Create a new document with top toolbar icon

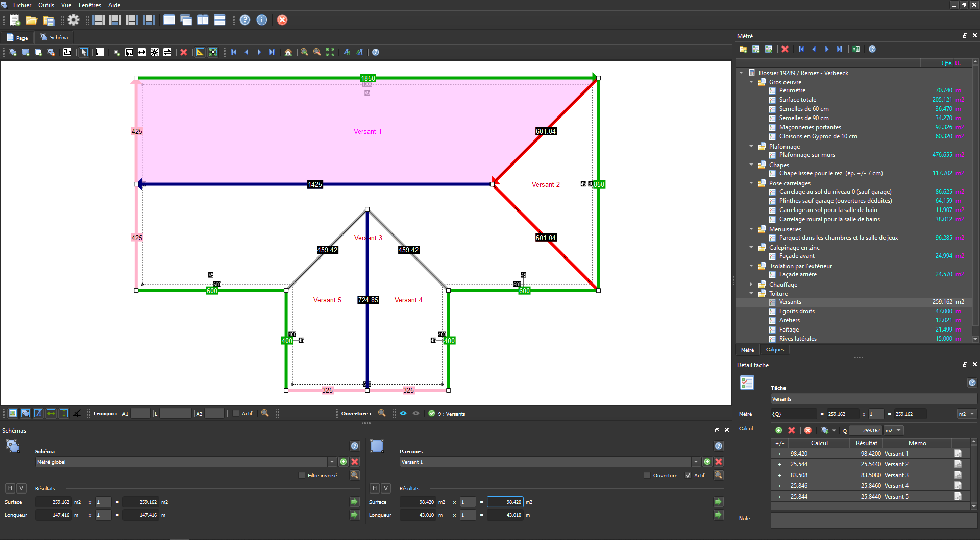click(x=14, y=20)
